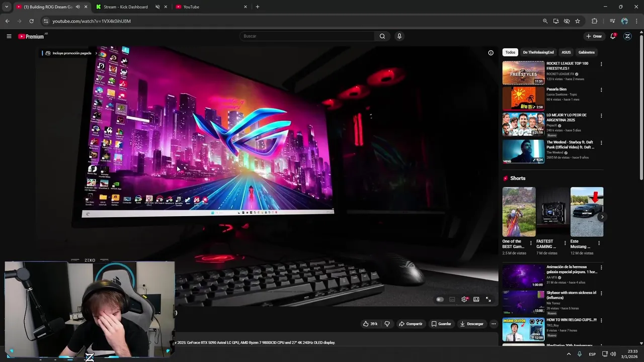
Task: Click the Guardar button
Action: tap(441, 324)
